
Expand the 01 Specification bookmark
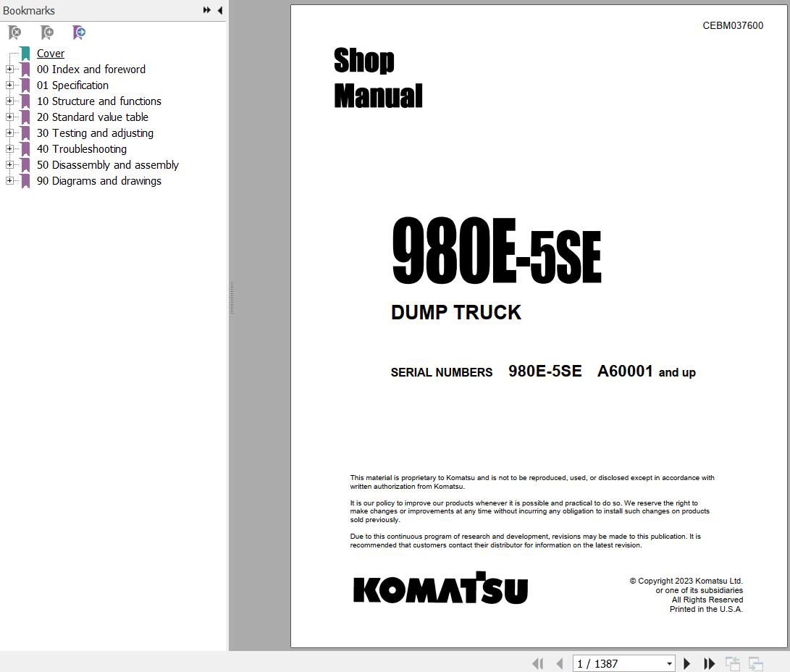[x=9, y=85]
